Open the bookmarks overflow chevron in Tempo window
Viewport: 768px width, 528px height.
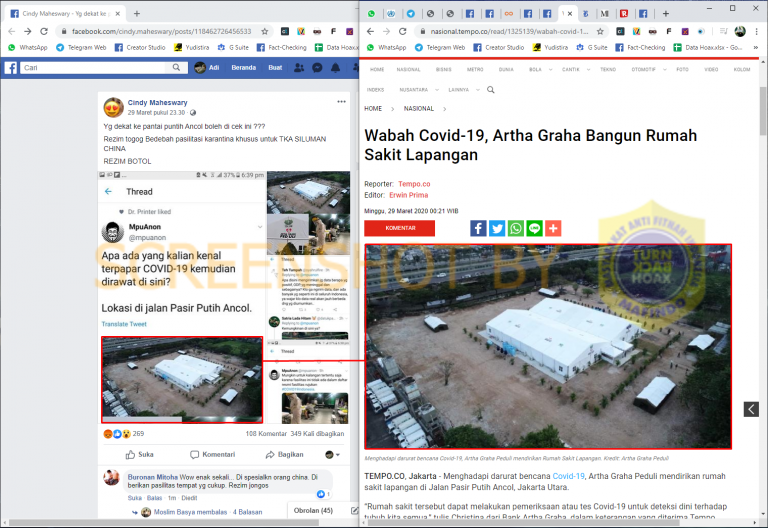(756, 48)
